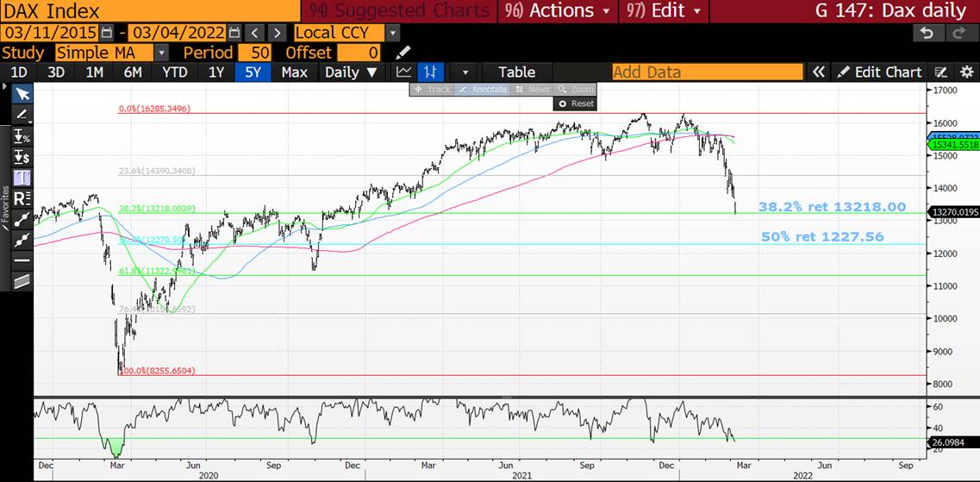Image resolution: width=980 pixels, height=482 pixels.
Task: Select the pencil draw tool
Action: pos(22,115)
